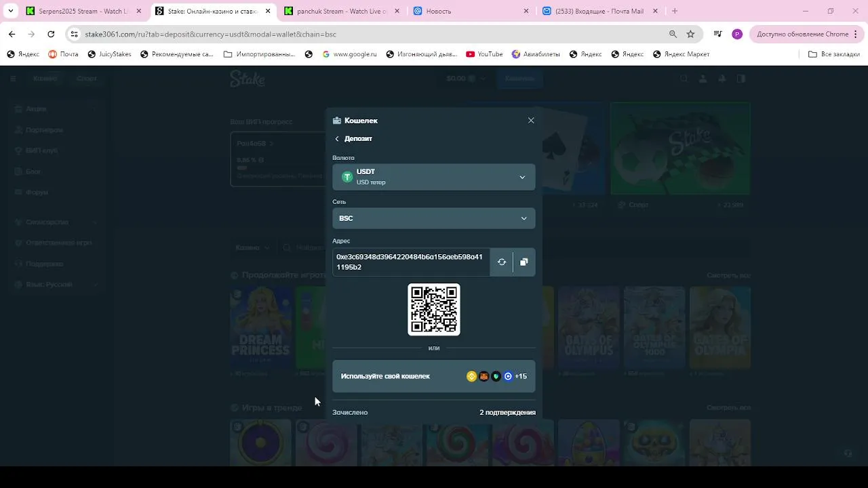The image size is (868, 488).
Task: Switch to Serpens2025 Stream tab
Action: [x=83, y=11]
